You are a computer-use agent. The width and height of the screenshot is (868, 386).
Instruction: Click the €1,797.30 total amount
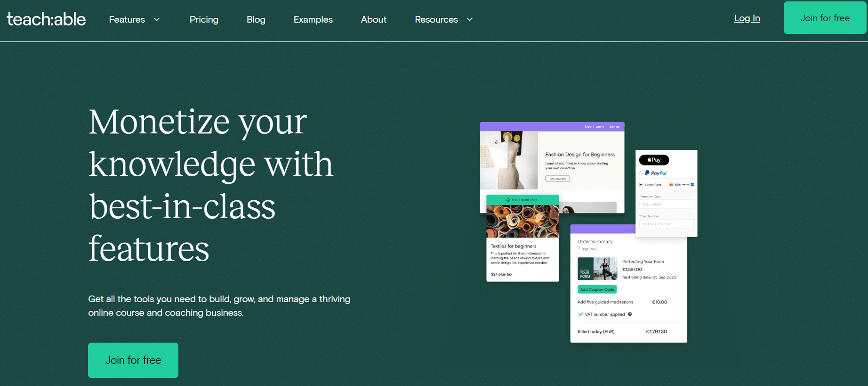pyautogui.click(x=657, y=332)
